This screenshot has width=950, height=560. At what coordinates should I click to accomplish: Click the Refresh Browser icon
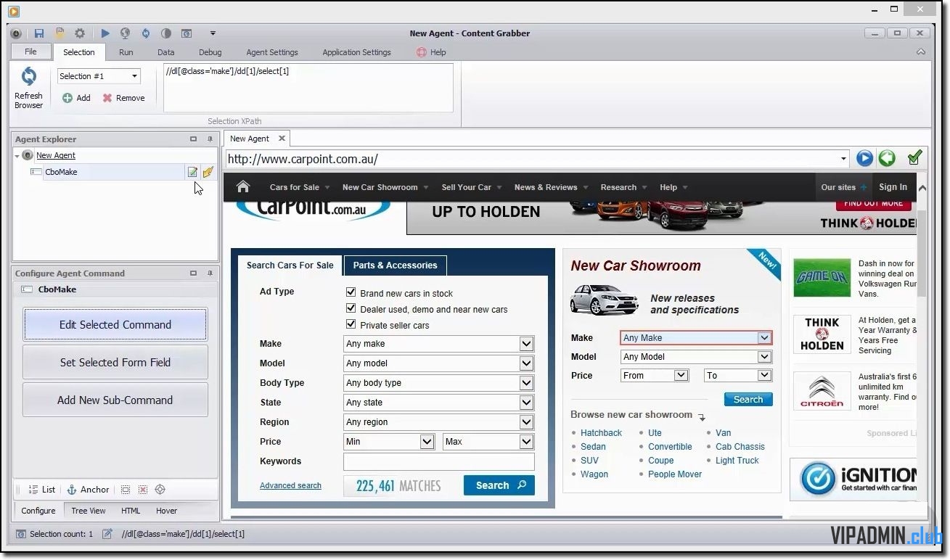(x=28, y=77)
